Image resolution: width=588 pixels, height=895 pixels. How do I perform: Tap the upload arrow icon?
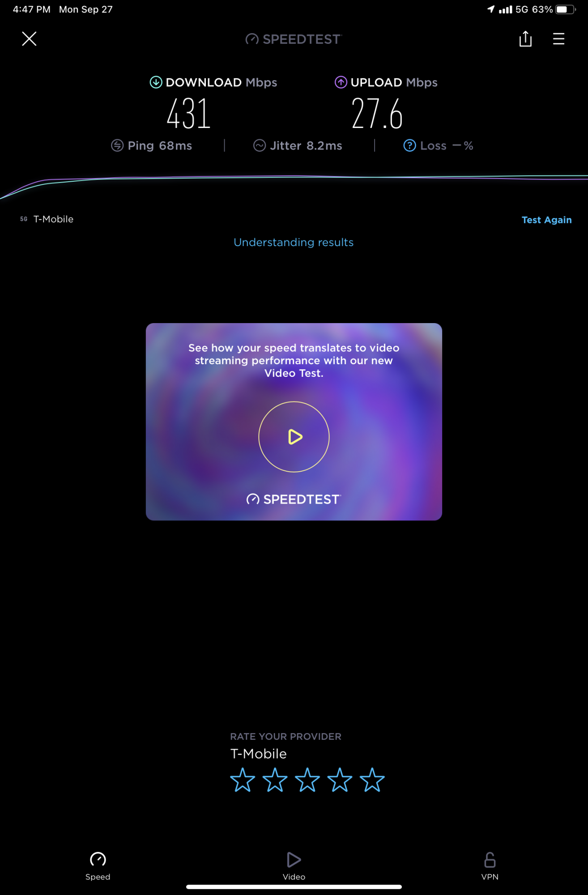tap(341, 82)
